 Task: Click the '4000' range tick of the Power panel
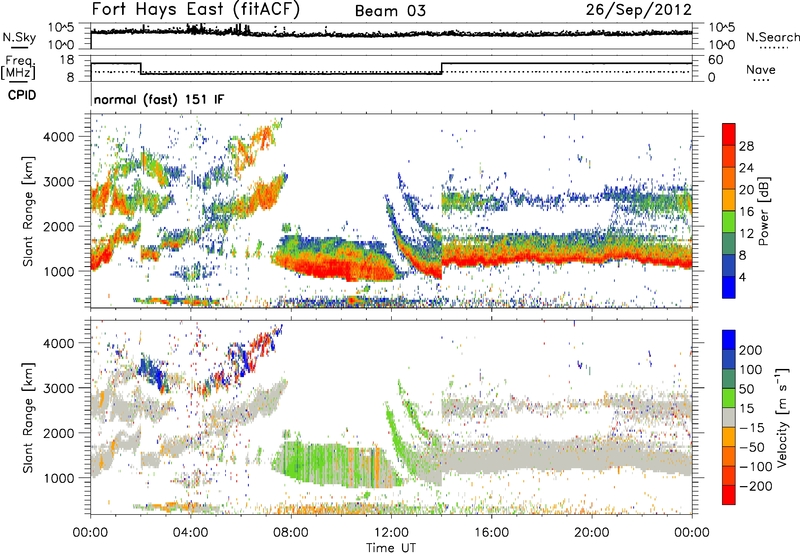59,137
